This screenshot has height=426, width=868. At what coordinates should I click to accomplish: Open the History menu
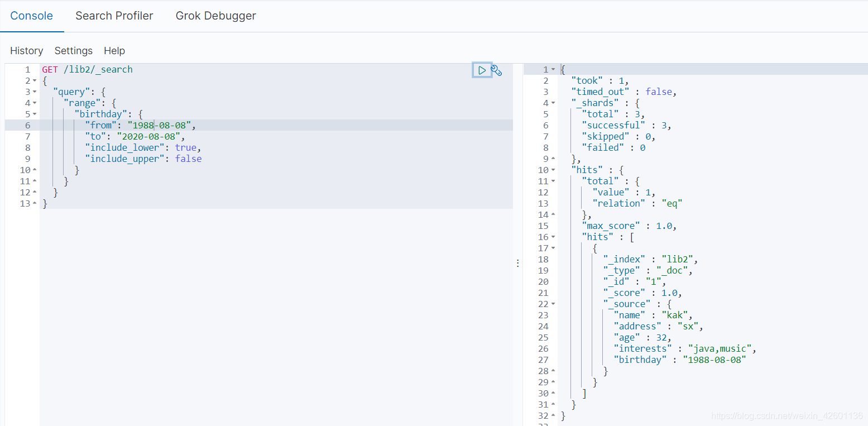click(x=26, y=50)
